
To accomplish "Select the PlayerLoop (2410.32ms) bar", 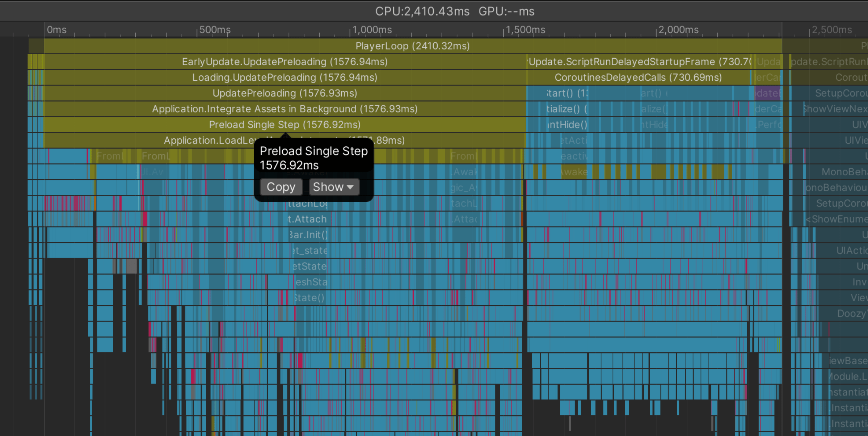I will point(412,46).
